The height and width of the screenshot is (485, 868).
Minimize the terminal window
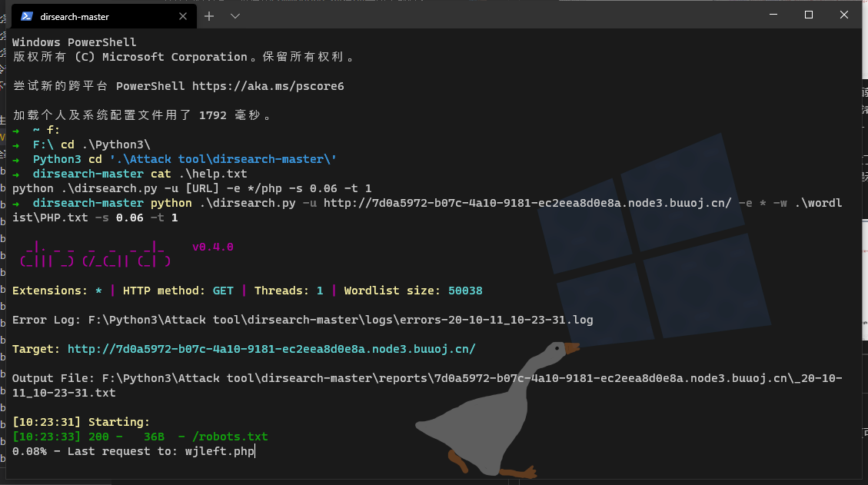point(773,15)
